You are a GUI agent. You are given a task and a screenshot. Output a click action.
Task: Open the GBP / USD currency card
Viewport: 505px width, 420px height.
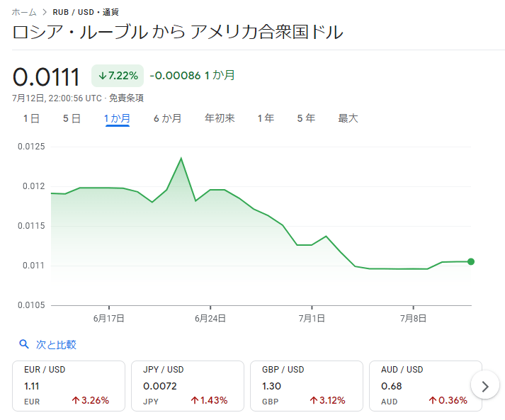305,386
